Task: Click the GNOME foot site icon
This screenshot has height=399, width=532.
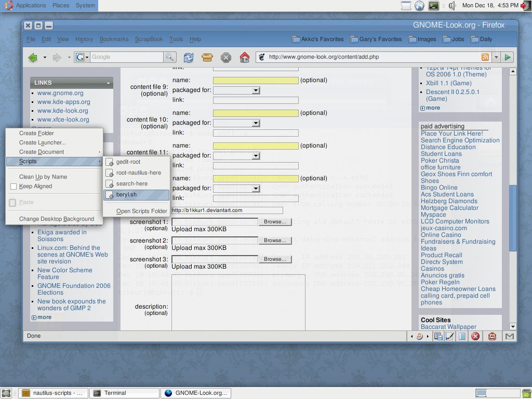Action: [262, 57]
